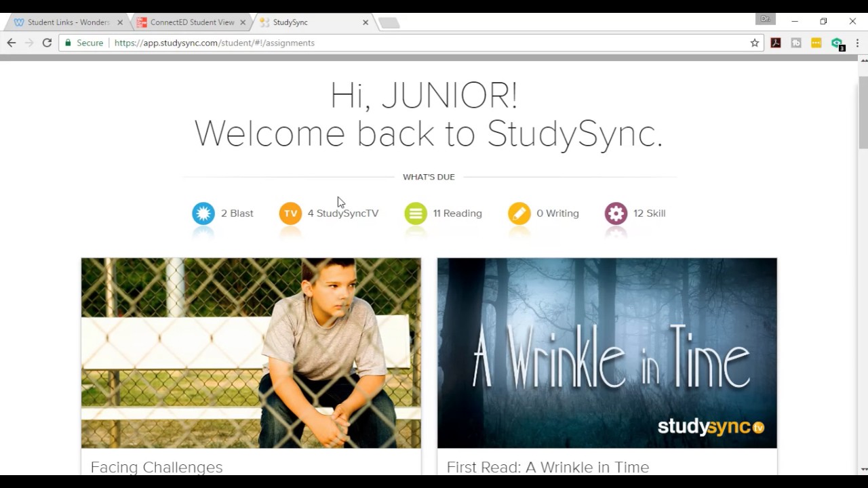Click the blue Blast starburst icon

[x=203, y=213]
